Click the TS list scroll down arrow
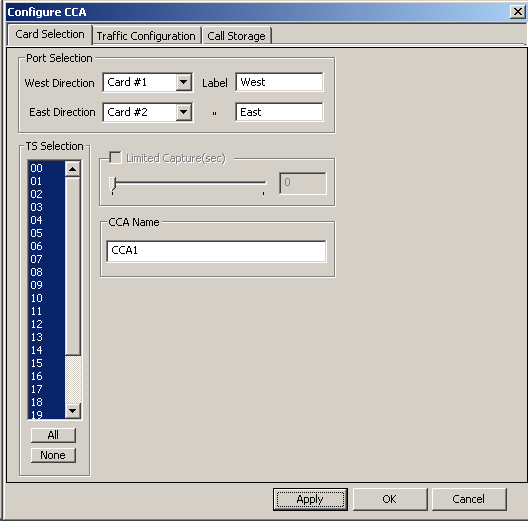 pyautogui.click(x=72, y=411)
